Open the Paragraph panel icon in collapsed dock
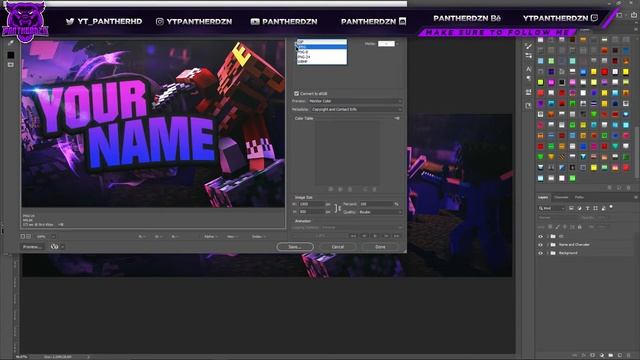The width and height of the screenshot is (640, 360). point(529,79)
